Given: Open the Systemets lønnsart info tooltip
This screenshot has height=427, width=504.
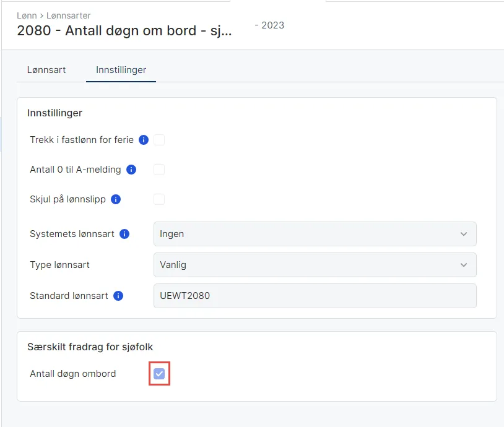Looking at the screenshot, I should click(x=123, y=234).
